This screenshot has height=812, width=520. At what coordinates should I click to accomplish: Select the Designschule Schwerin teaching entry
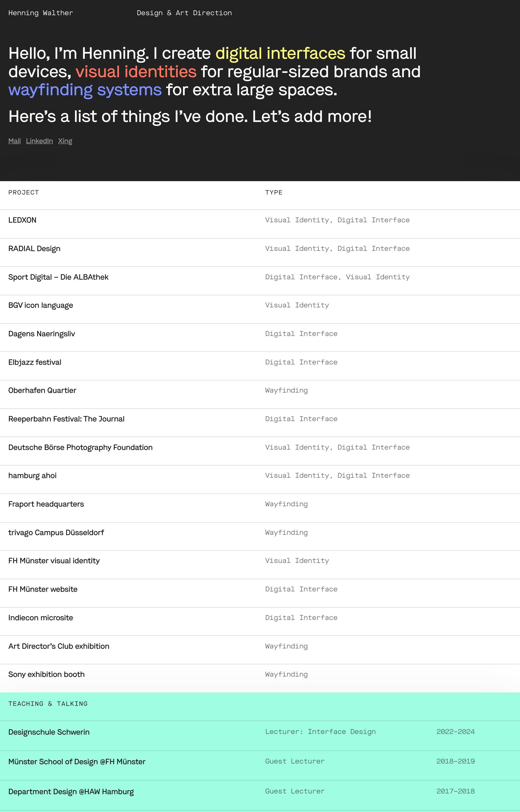(x=49, y=732)
